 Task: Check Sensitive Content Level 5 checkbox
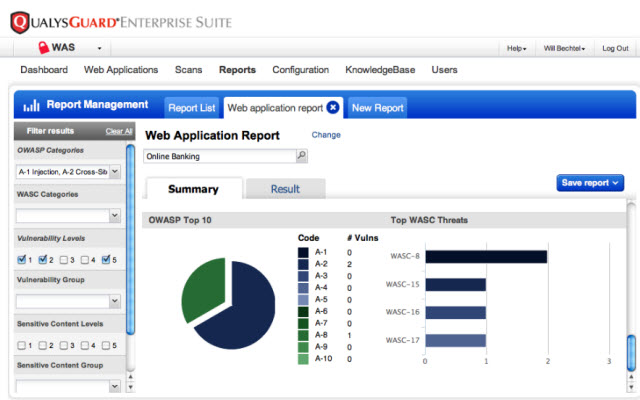click(x=106, y=345)
